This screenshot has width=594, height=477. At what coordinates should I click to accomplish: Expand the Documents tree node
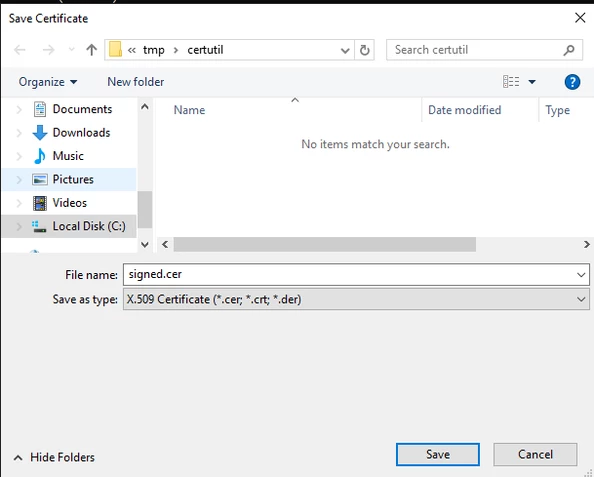(x=19, y=109)
